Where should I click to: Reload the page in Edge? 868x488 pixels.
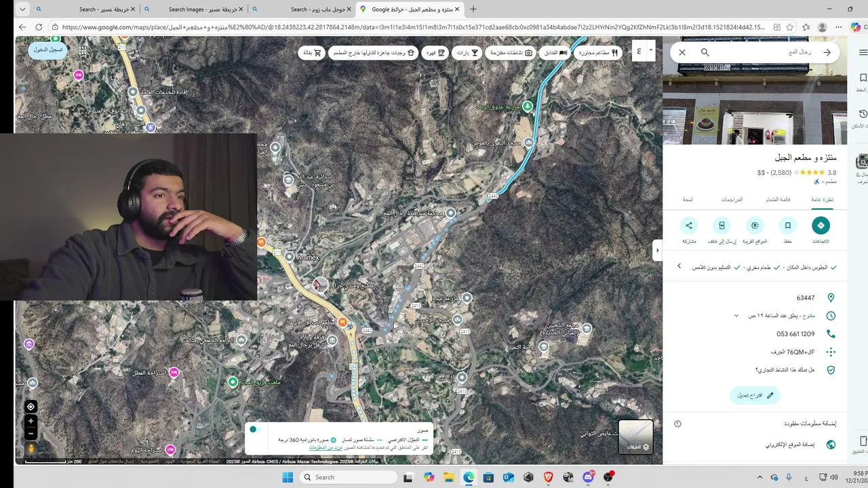pos(39,27)
